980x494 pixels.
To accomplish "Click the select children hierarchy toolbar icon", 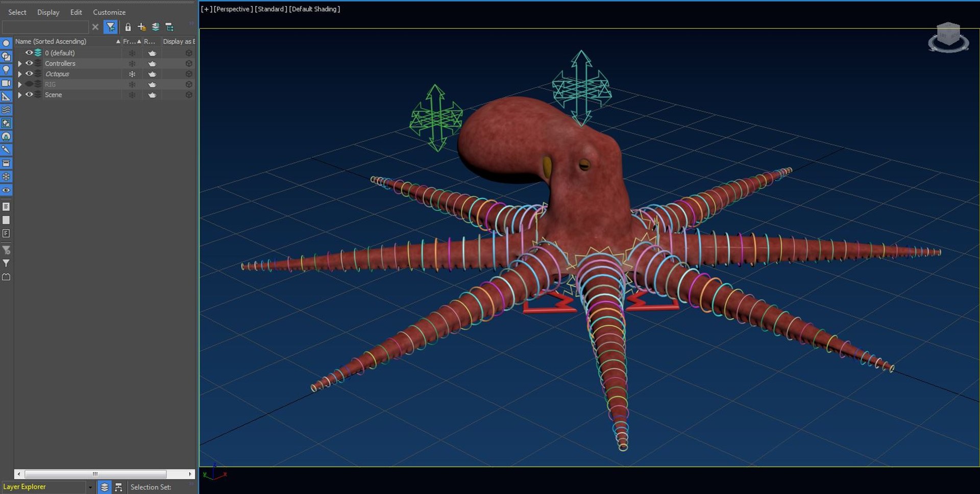I will click(x=169, y=27).
